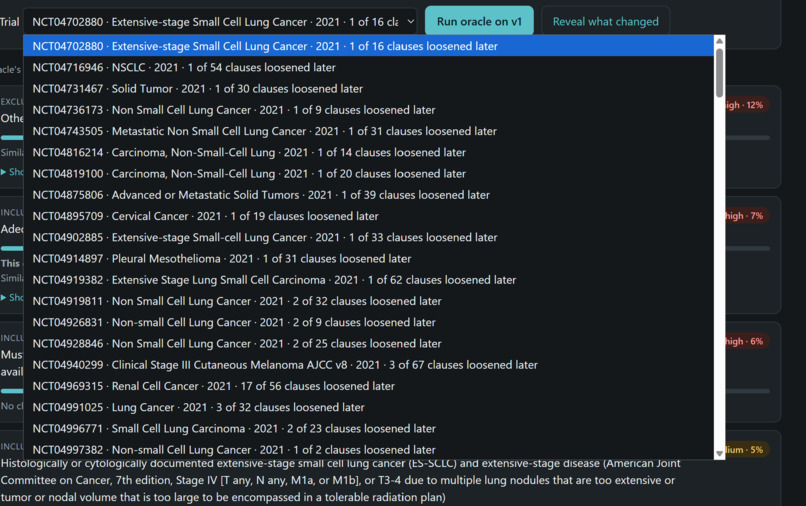
Task: Choose NCT04902885 Extensive-stage Small-cell Lung Cancer
Action: [369, 238]
